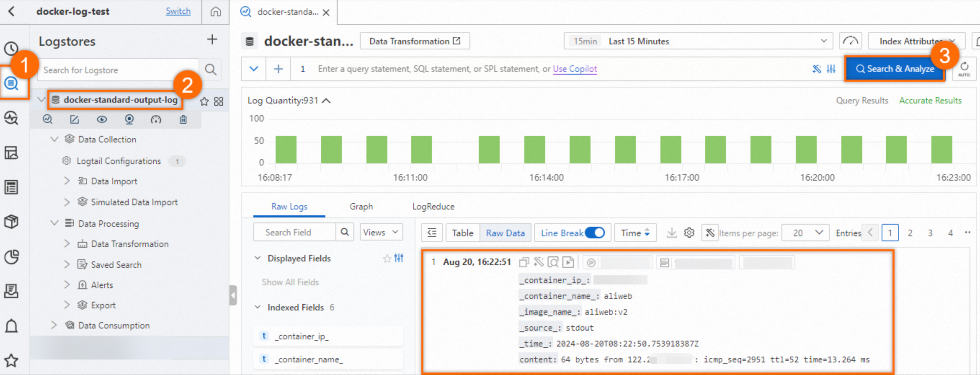
Task: Close the docker-standa... tab
Action: tap(326, 12)
